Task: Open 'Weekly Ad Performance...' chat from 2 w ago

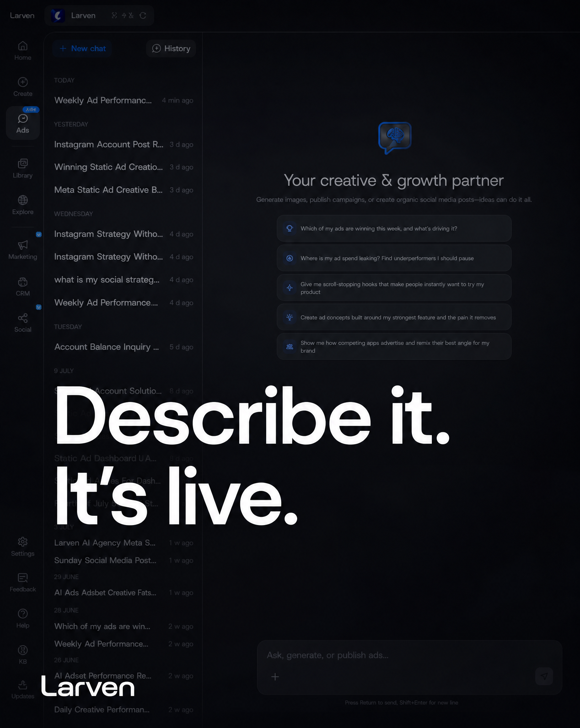Action: pos(124,644)
